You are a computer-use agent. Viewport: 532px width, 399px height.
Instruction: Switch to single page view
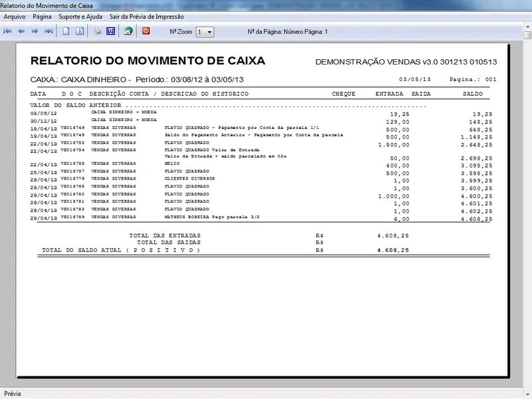coord(66,31)
